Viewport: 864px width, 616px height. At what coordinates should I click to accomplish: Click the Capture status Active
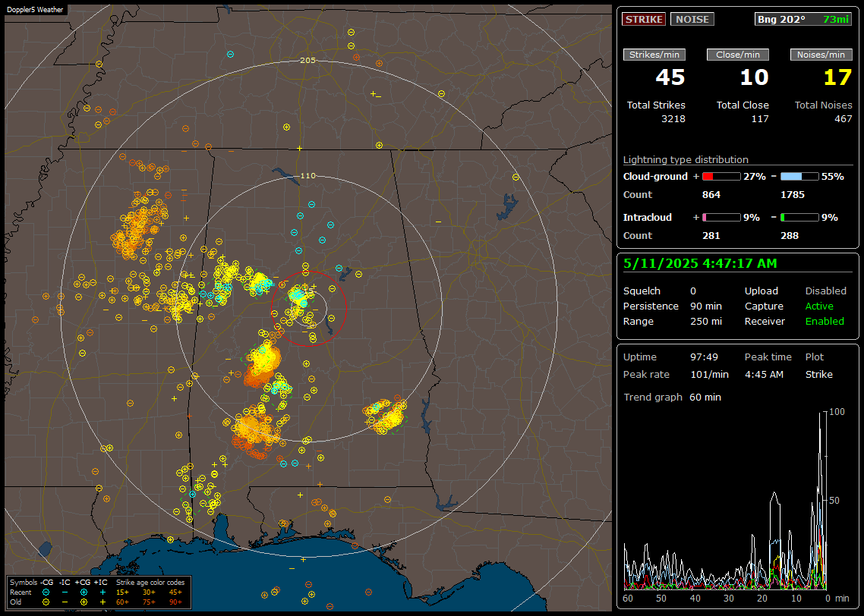click(x=819, y=306)
